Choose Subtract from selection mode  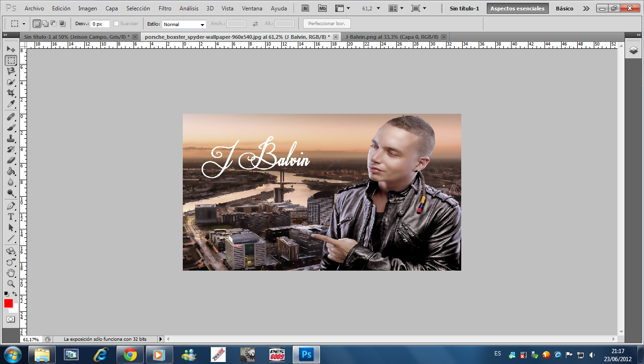tap(54, 24)
